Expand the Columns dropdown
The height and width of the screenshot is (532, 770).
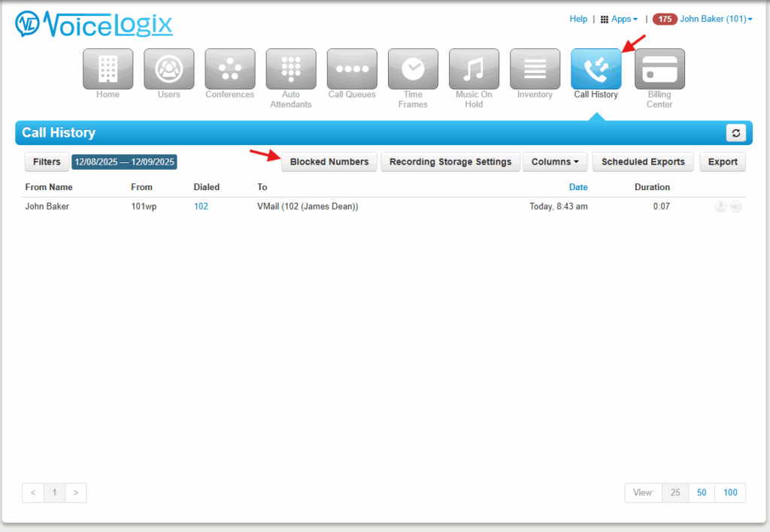coord(555,162)
